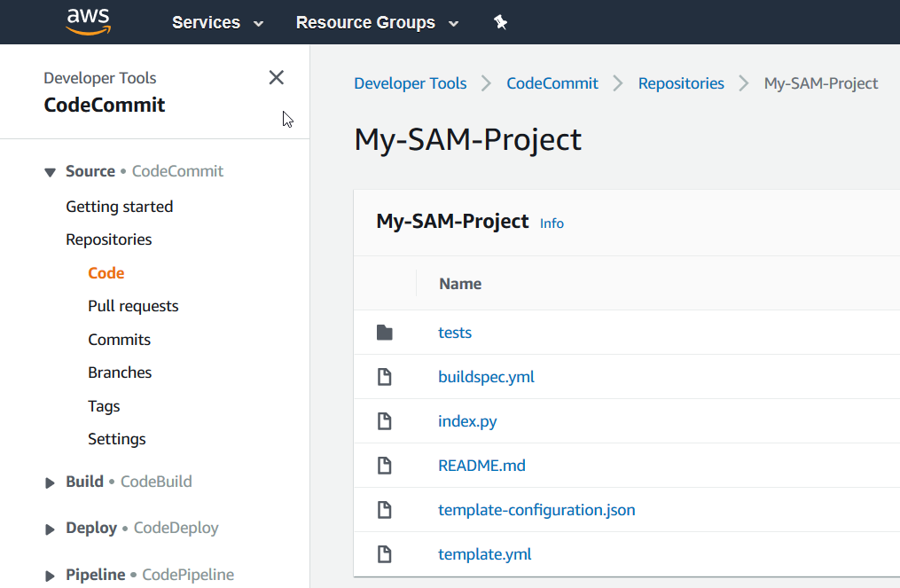Click the pin shortcut icon in navbar
This screenshot has width=900, height=588.
[x=500, y=22]
